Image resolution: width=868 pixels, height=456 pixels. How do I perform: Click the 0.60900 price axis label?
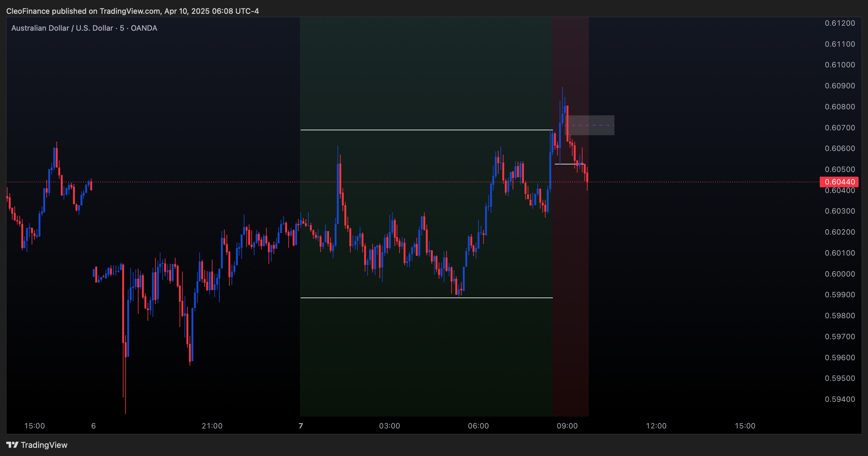(840, 85)
